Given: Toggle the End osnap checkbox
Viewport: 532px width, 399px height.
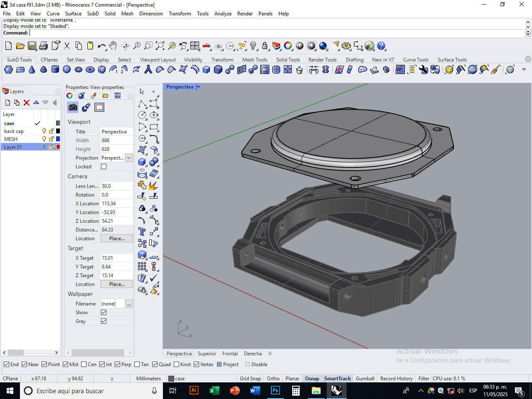Looking at the screenshot, I should [x=7, y=365].
